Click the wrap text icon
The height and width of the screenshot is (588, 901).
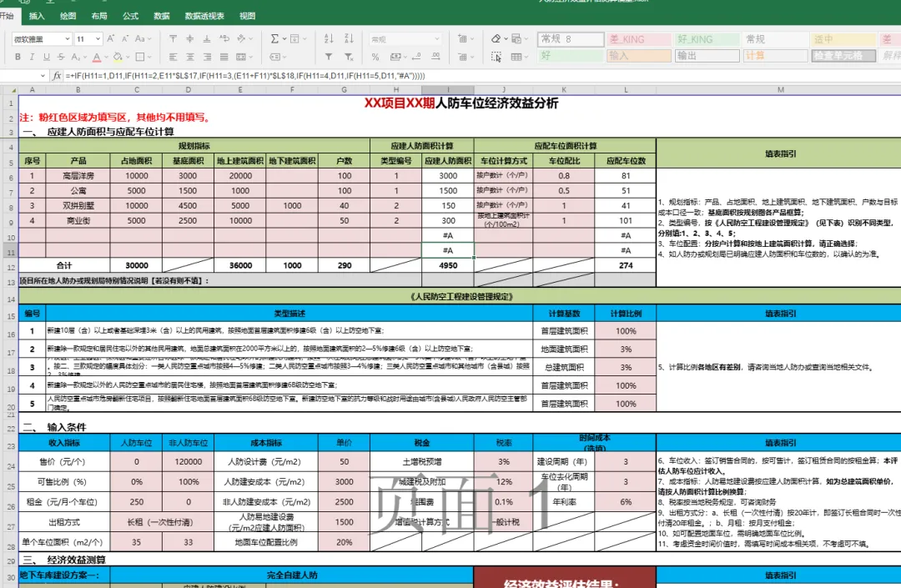coord(224,38)
